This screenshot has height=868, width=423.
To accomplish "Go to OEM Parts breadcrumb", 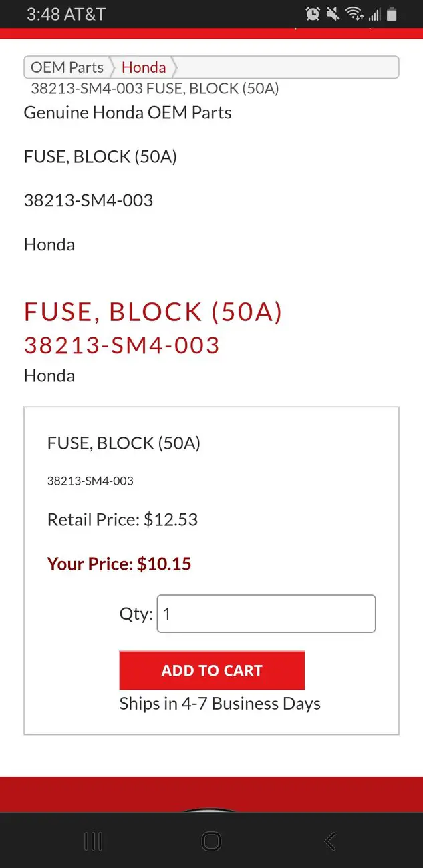I will pos(67,67).
